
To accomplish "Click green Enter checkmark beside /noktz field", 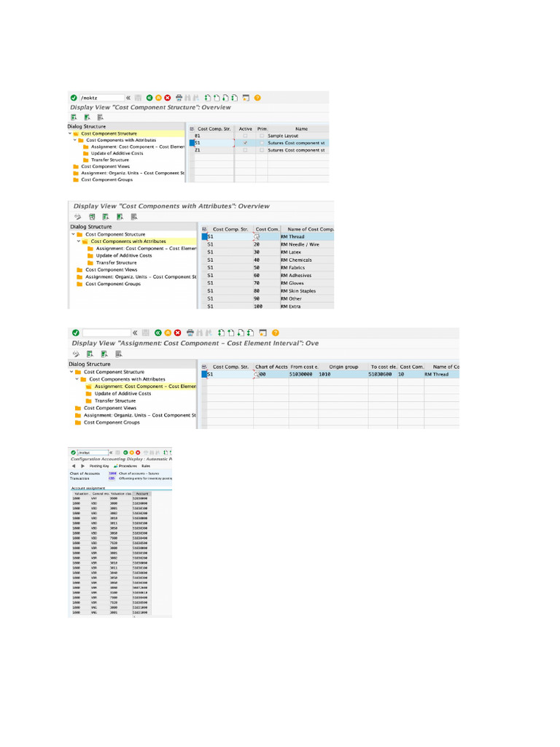I will click(x=74, y=98).
